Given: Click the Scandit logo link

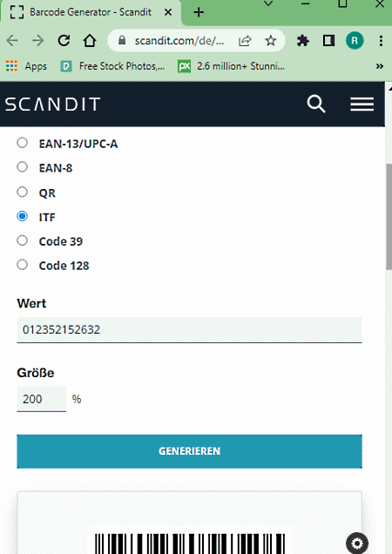Looking at the screenshot, I should pos(53,105).
